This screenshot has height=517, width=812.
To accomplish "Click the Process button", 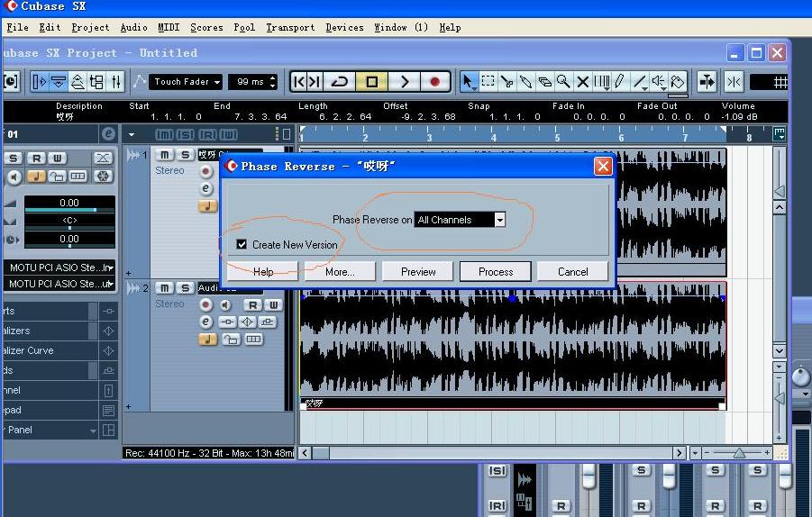I will 496,271.
